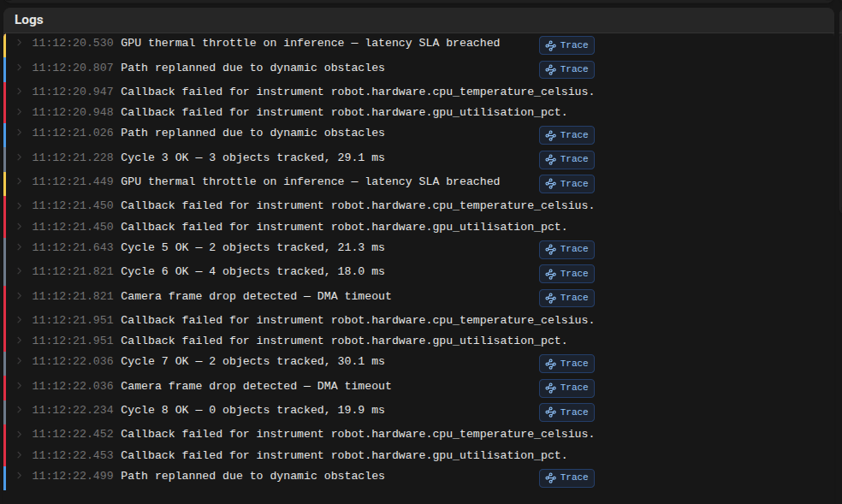Open Trace for Cycle 3 OK log
This screenshot has width=842, height=504.
[566, 159]
